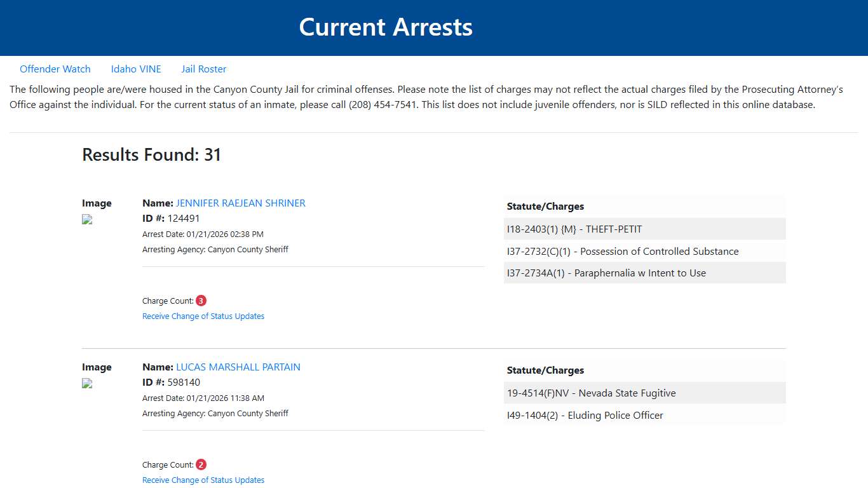Click the Current Arrests page title
Screen dimensions: 868x488
point(386,27)
